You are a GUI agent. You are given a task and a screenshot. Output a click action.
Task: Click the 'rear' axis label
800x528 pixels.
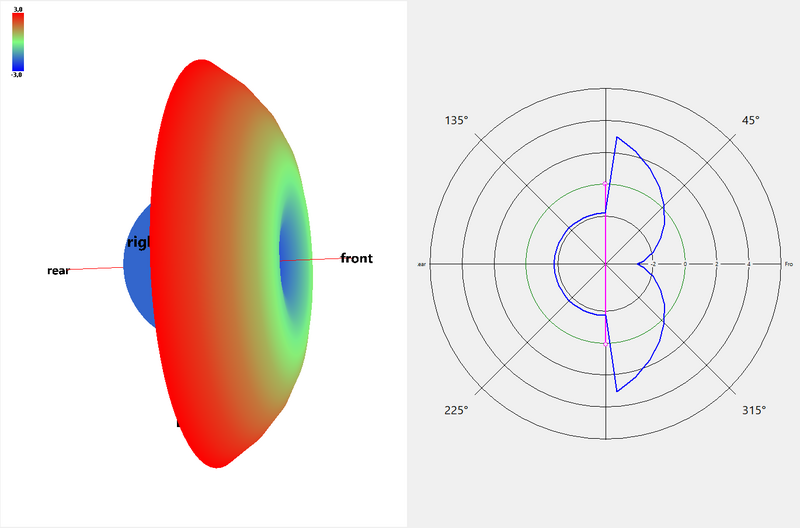(x=58, y=271)
